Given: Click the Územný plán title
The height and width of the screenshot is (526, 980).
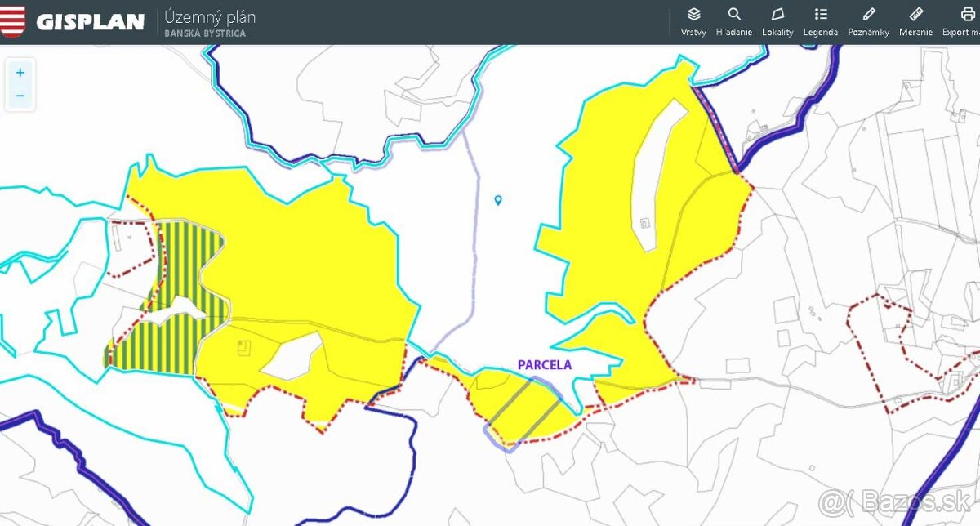Looking at the screenshot, I should (210, 16).
